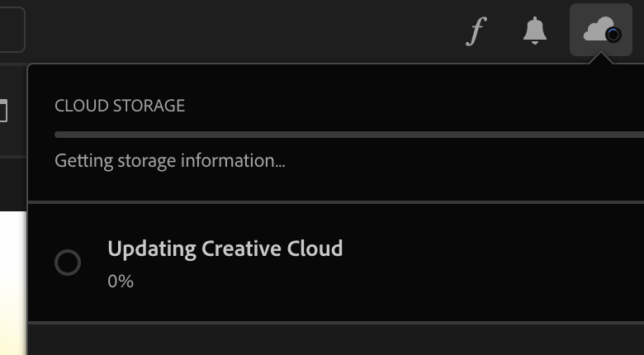644x355 pixels.
Task: Click the empty row below the update item
Action: 330,339
